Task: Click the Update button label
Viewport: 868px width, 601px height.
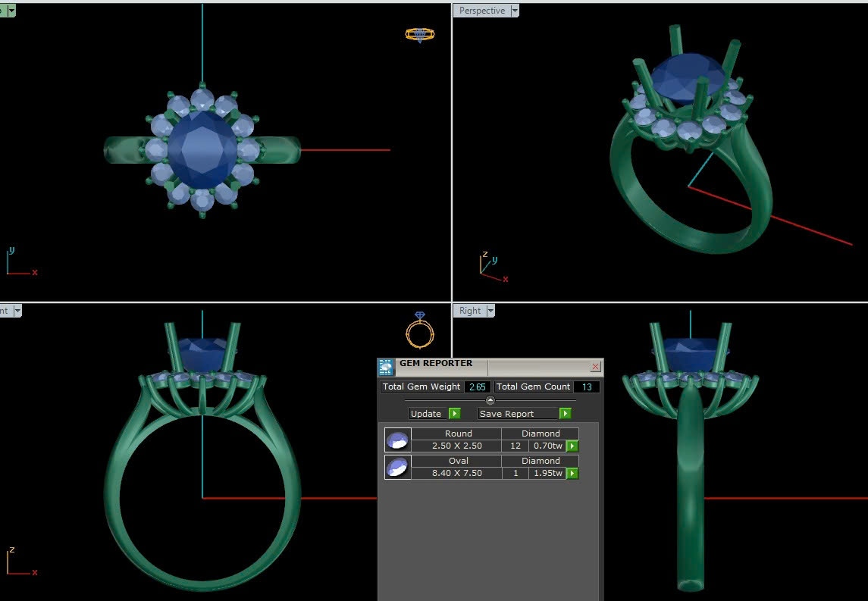Action: click(426, 414)
